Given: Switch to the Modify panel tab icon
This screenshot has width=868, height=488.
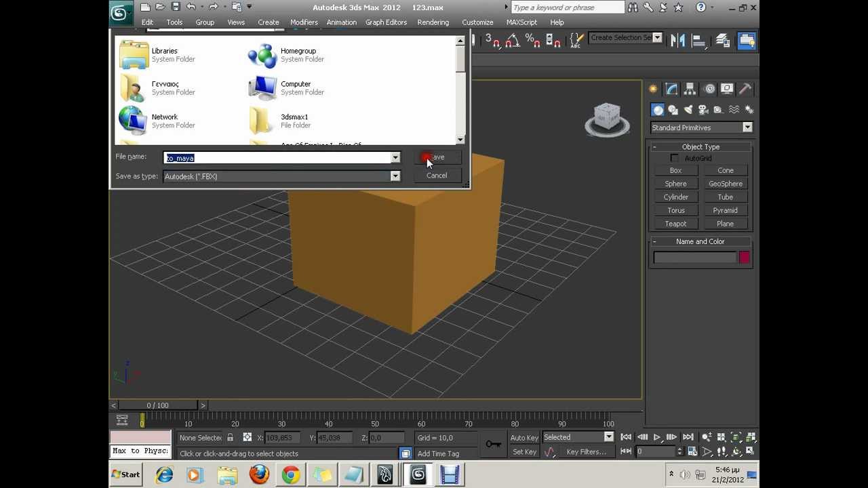Looking at the screenshot, I should pyautogui.click(x=671, y=89).
